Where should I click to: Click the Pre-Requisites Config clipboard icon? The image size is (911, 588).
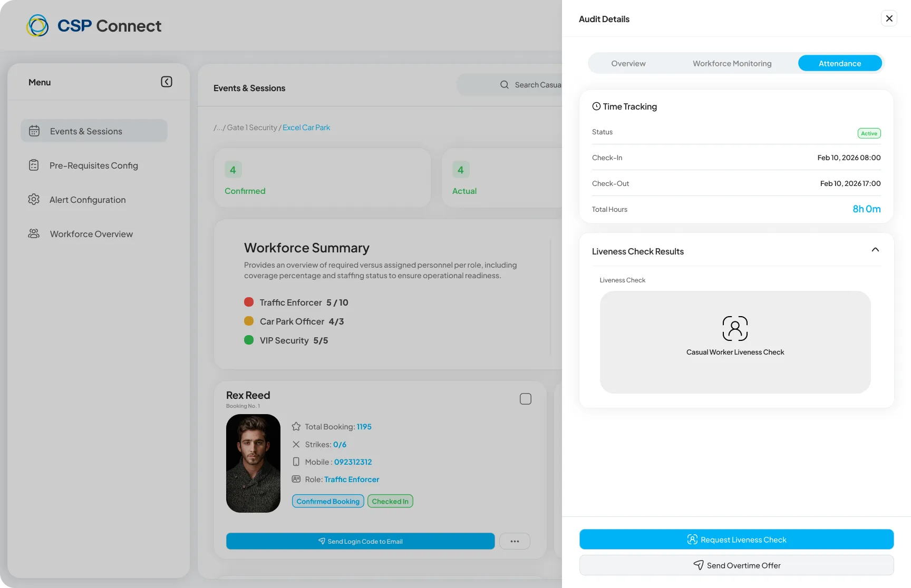(34, 165)
